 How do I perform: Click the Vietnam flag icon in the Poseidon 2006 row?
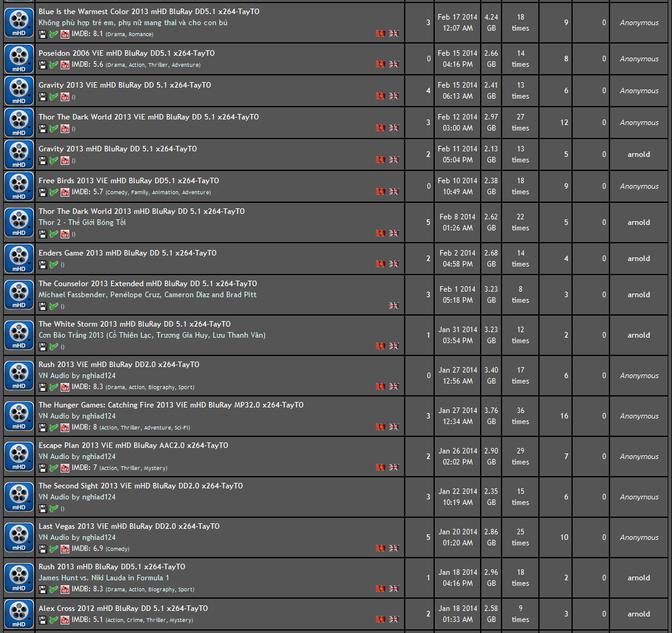381,64
